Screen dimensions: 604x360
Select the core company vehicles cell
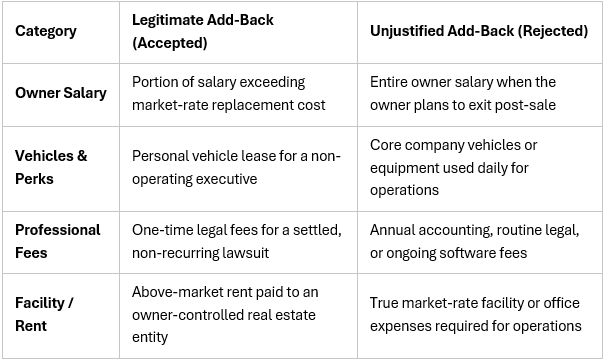click(480, 169)
